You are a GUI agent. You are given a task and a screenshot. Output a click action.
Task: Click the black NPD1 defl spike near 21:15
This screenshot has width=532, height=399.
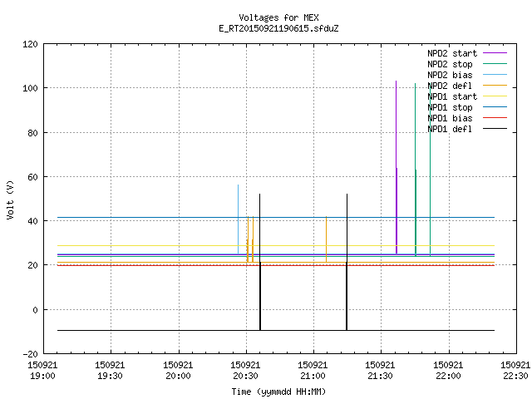[347, 262]
